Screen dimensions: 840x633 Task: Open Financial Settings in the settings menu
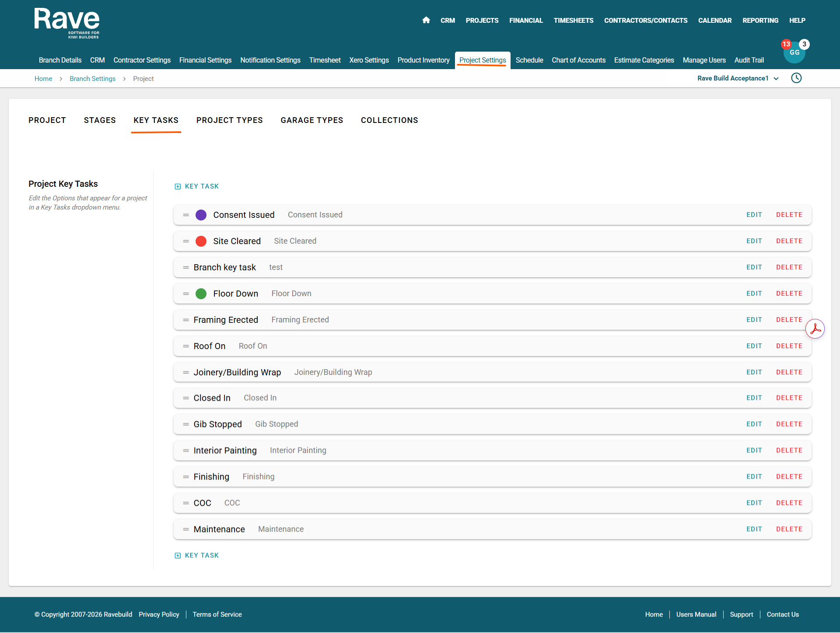click(205, 60)
